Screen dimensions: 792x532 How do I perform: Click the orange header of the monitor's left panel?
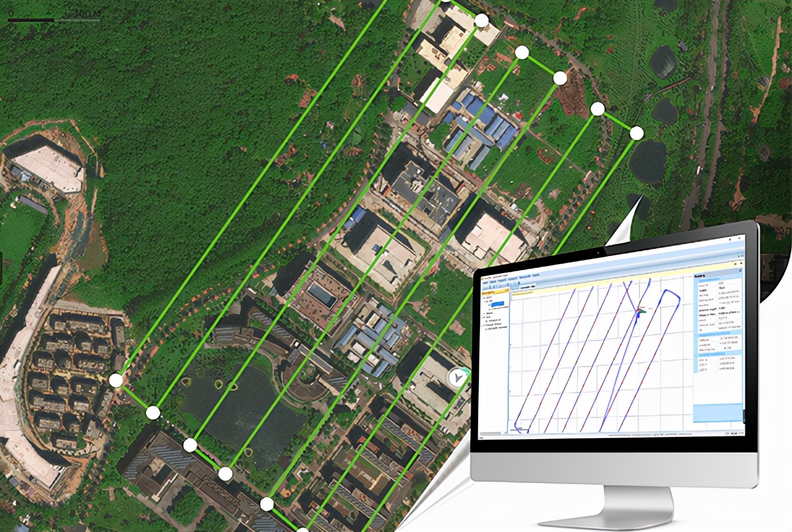(495, 291)
